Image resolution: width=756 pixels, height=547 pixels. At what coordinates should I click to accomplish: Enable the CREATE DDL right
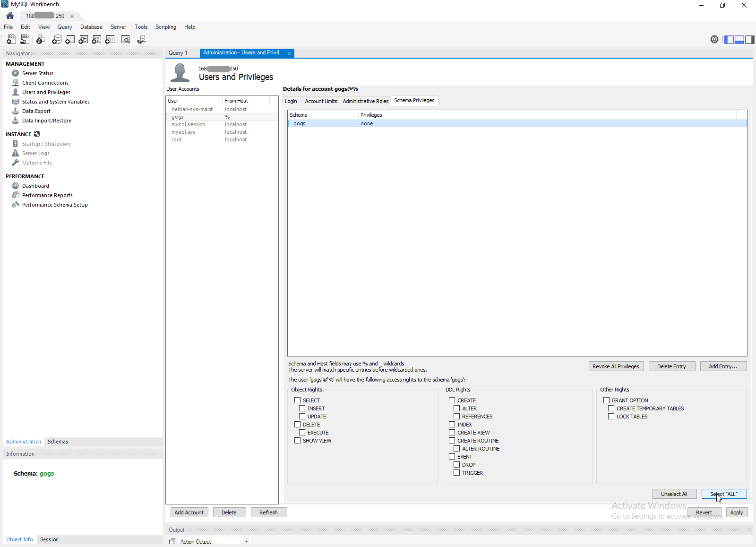coord(452,400)
